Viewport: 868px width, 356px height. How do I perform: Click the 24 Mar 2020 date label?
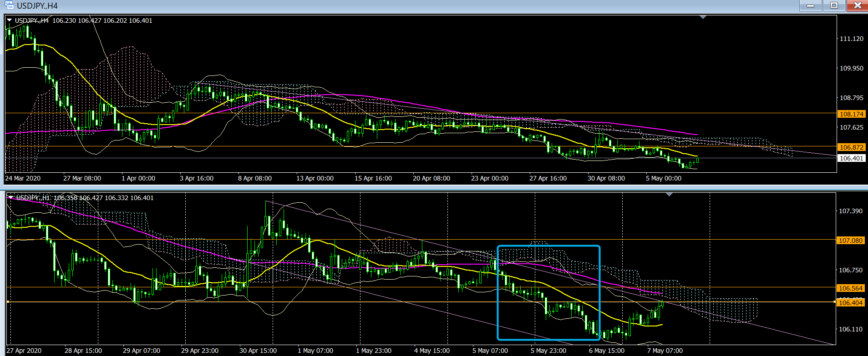point(23,178)
